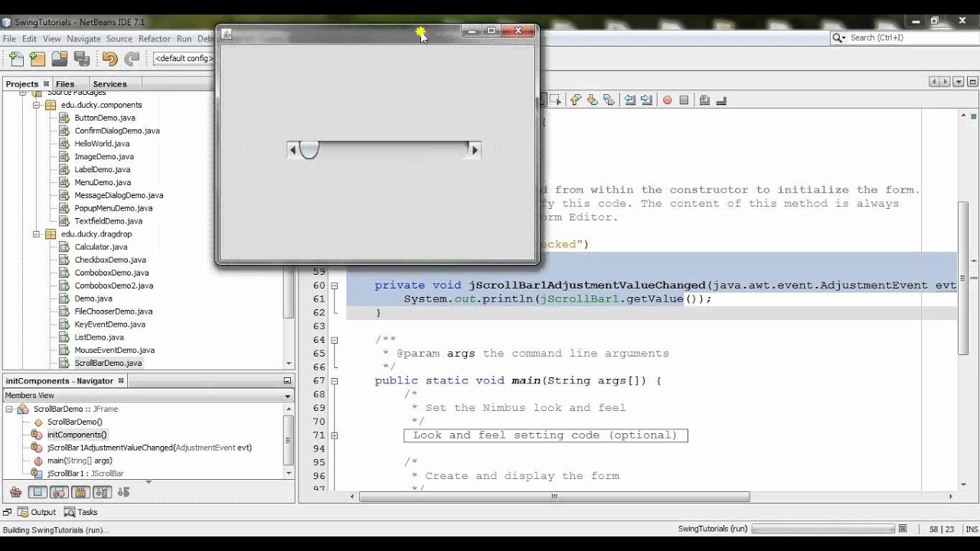This screenshot has width=980, height=551.
Task: Shift the line right in editor
Action: pyautogui.click(x=647, y=99)
